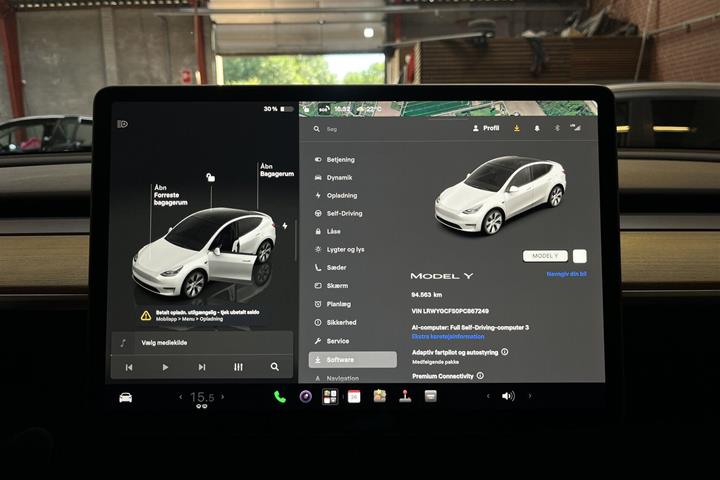
Task: Tap info icon beside Adaptiv fartpilot og autostyring
Action: pos(505,352)
